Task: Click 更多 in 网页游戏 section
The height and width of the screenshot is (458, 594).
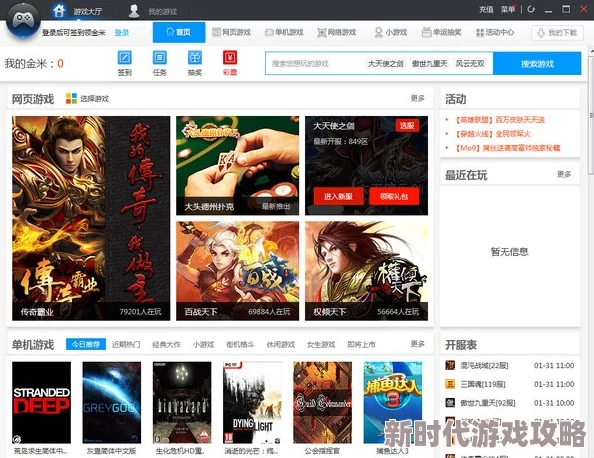Action: tap(417, 98)
